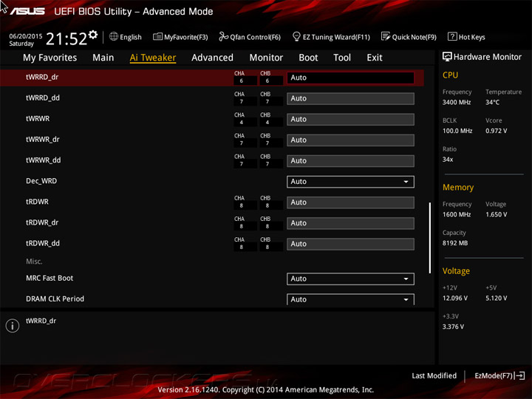The width and height of the screenshot is (532, 399).
Task: Select the tRDWR_dd row label
Action: coord(43,243)
